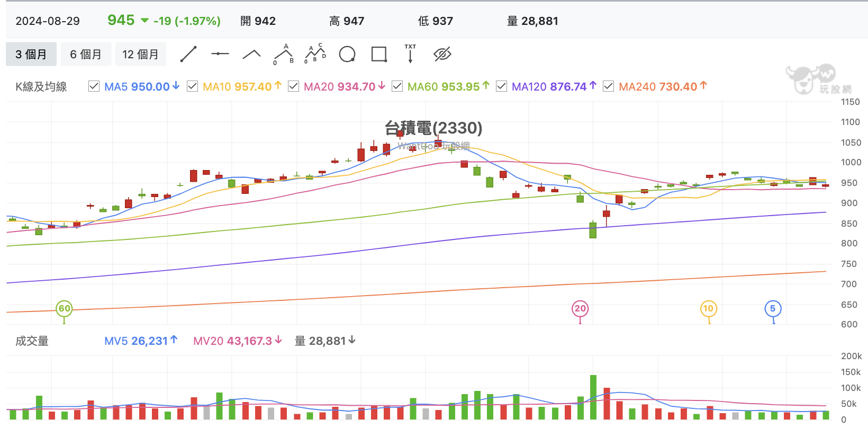Click the 台積電(2330) chart title
The image size is (868, 428).
click(433, 128)
